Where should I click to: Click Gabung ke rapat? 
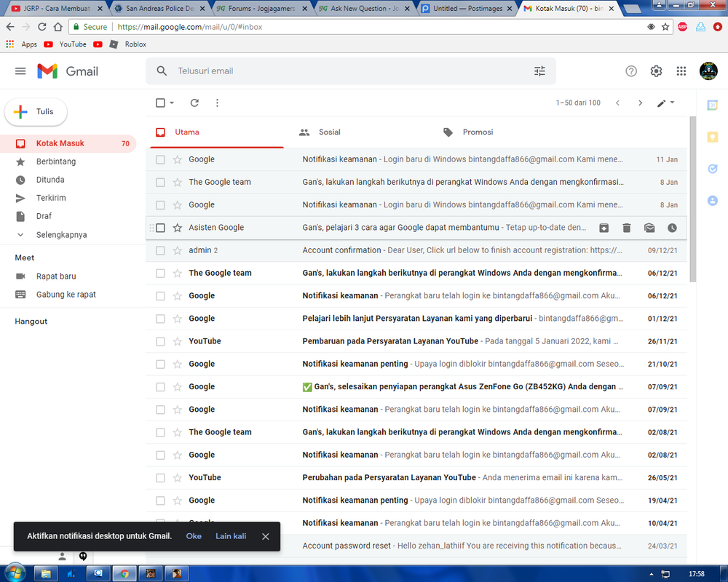66,294
